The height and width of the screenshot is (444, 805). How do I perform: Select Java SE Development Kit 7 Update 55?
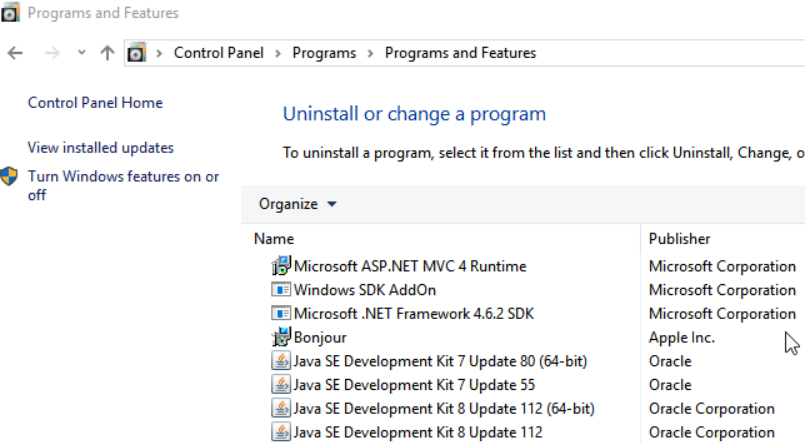414,385
